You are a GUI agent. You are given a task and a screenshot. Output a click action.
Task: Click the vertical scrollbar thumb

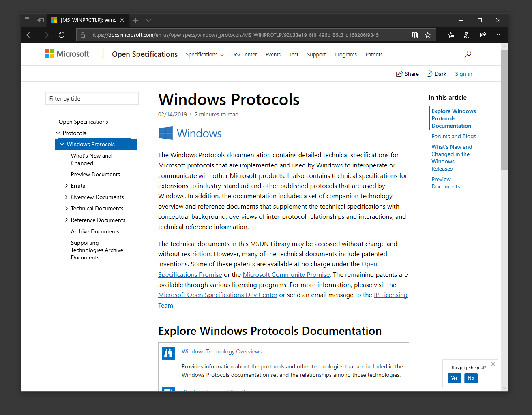(504, 110)
